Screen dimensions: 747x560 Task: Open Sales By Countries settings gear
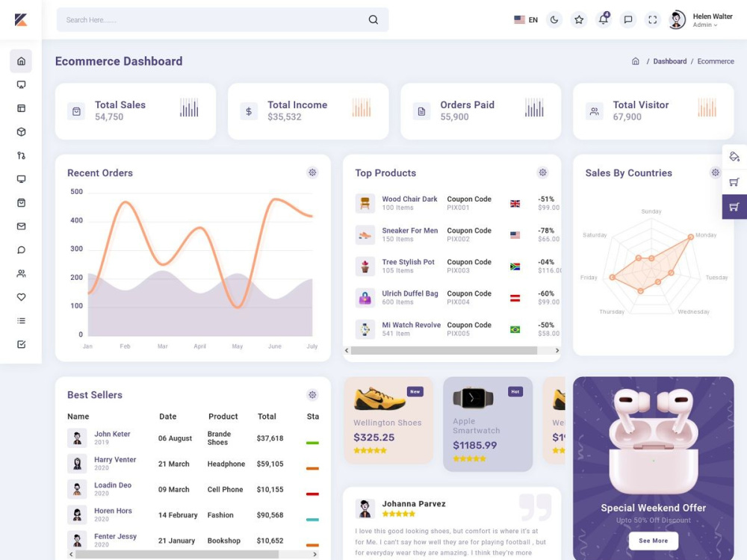(x=715, y=172)
